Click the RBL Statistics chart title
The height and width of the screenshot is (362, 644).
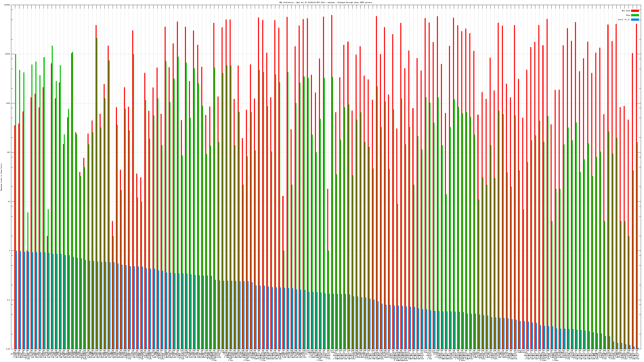tap(325, 2)
